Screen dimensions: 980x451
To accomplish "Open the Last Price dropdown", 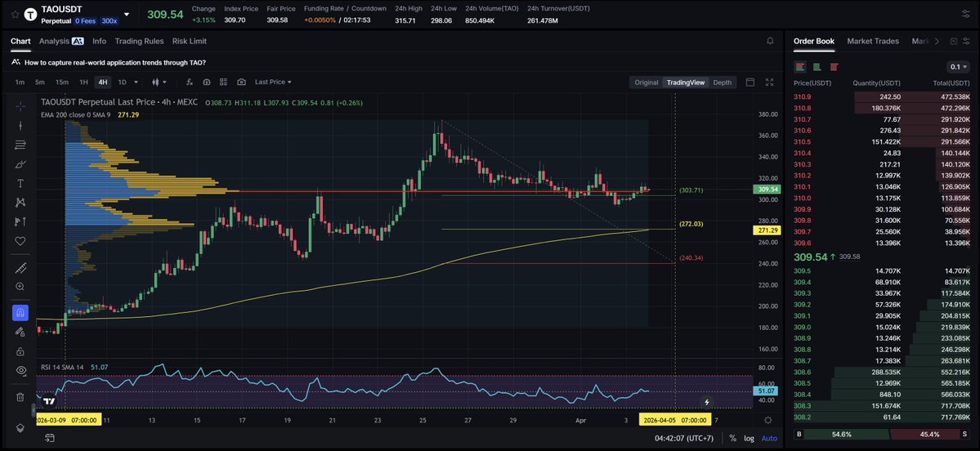I will point(273,82).
